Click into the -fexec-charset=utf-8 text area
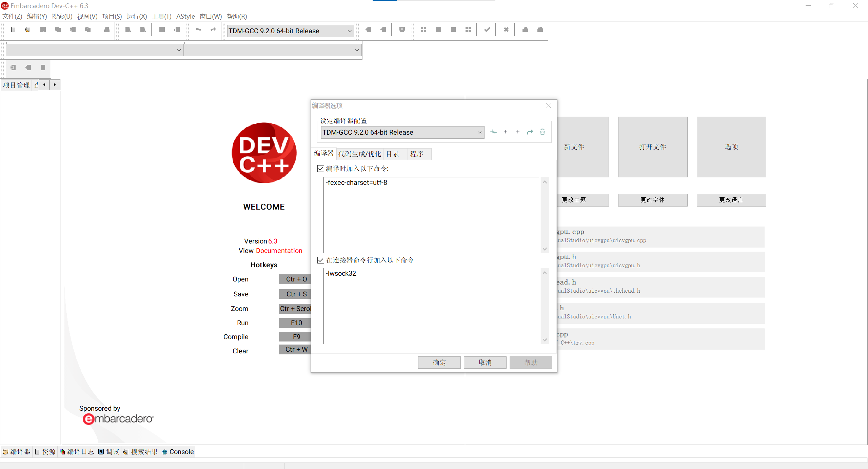Screen dimensions: 868x469 pos(432,215)
